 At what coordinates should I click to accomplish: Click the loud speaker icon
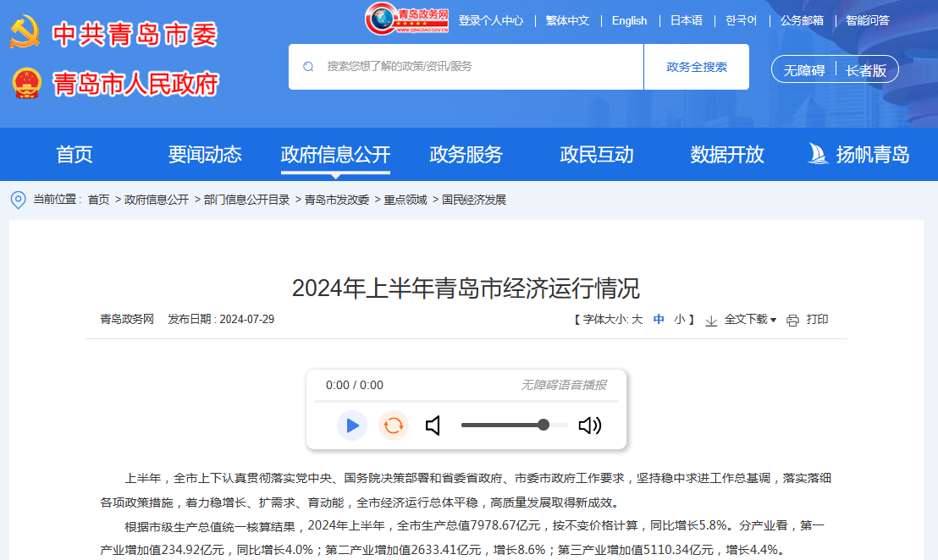pos(589,425)
